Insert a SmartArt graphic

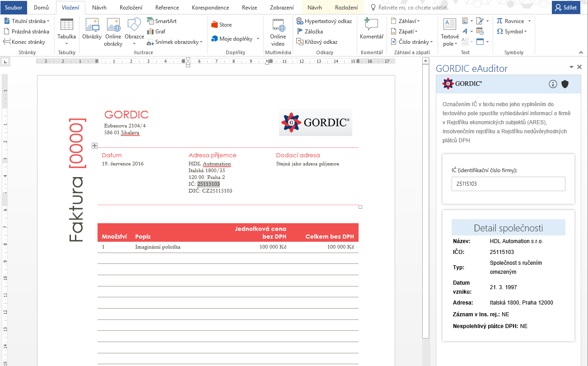[x=162, y=21]
